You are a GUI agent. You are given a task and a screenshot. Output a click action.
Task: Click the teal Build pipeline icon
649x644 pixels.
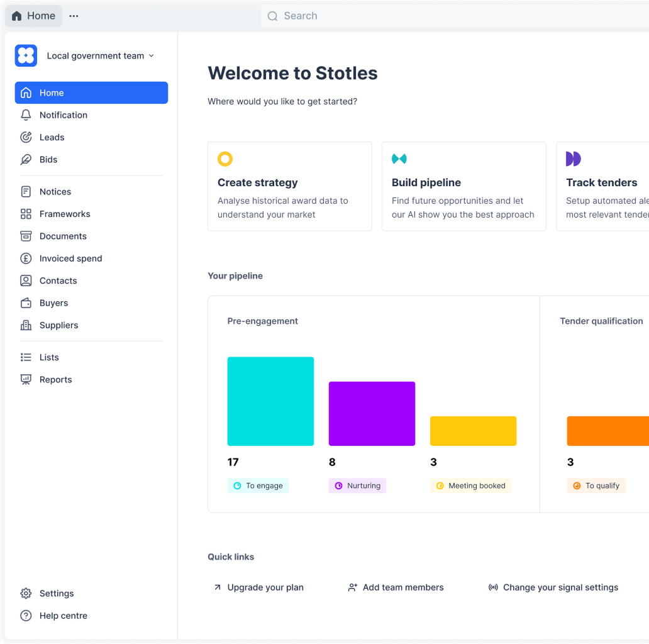click(x=399, y=159)
